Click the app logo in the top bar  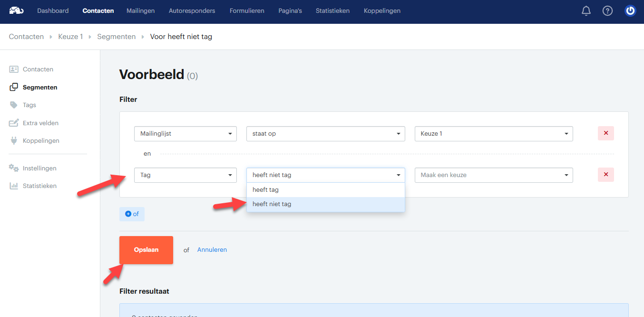16,10
